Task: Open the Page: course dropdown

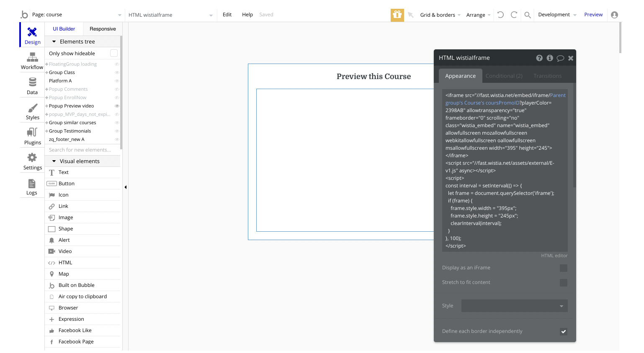Action: point(77,15)
